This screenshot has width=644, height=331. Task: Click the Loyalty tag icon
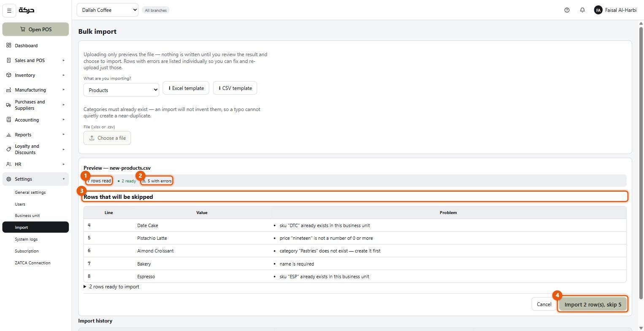tap(8, 149)
